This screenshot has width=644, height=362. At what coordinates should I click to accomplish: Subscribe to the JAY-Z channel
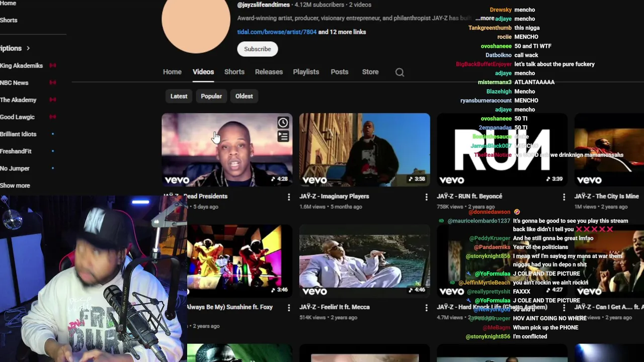point(258,49)
